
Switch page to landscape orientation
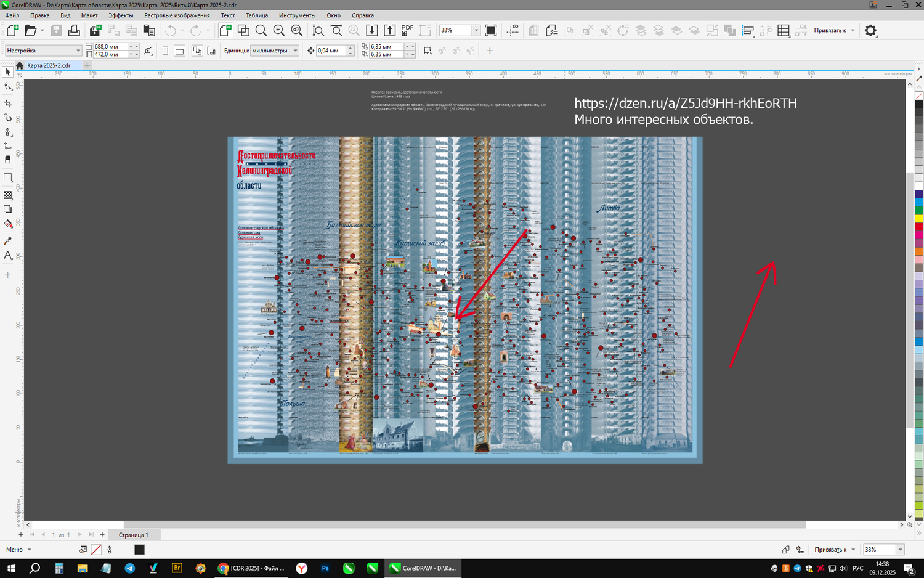[179, 51]
